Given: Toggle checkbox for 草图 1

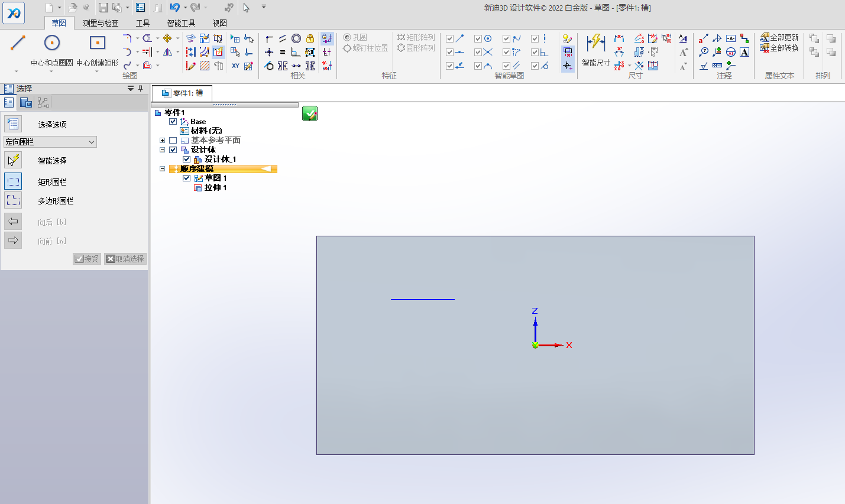Looking at the screenshot, I should 187,178.
